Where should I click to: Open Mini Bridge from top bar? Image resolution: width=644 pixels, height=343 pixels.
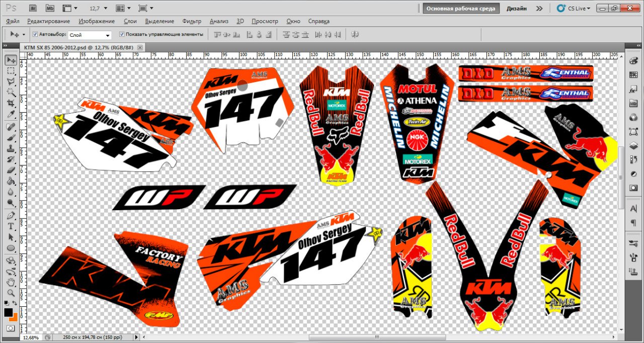point(50,8)
